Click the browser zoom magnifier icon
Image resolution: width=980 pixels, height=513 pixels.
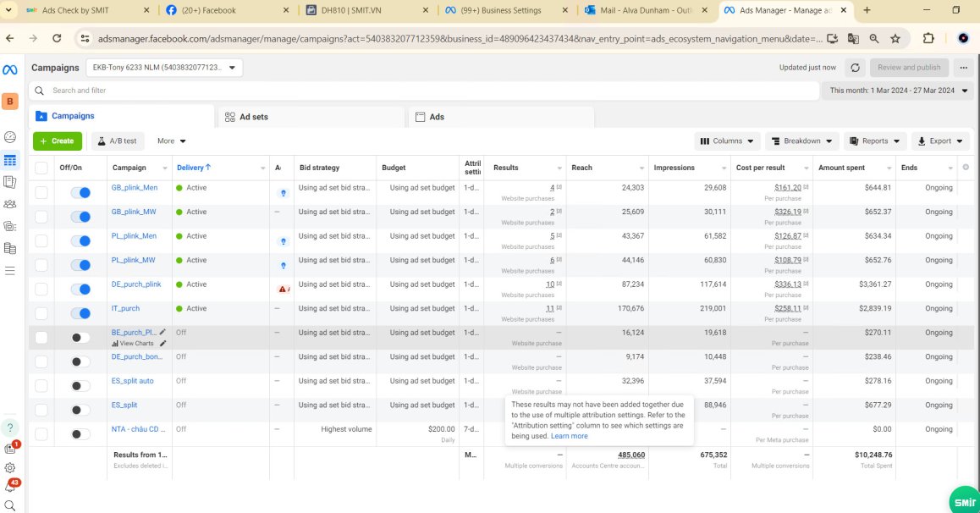point(873,38)
